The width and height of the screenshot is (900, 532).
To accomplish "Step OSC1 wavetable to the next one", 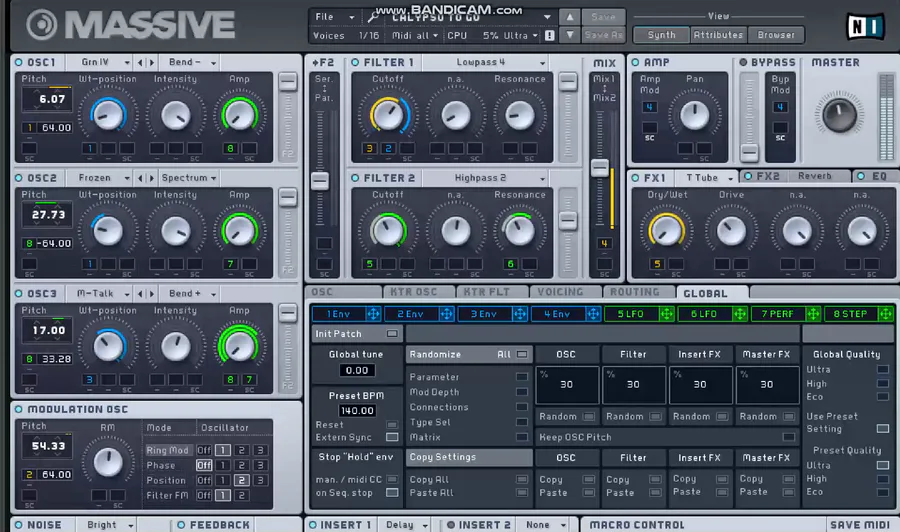I will (152, 63).
